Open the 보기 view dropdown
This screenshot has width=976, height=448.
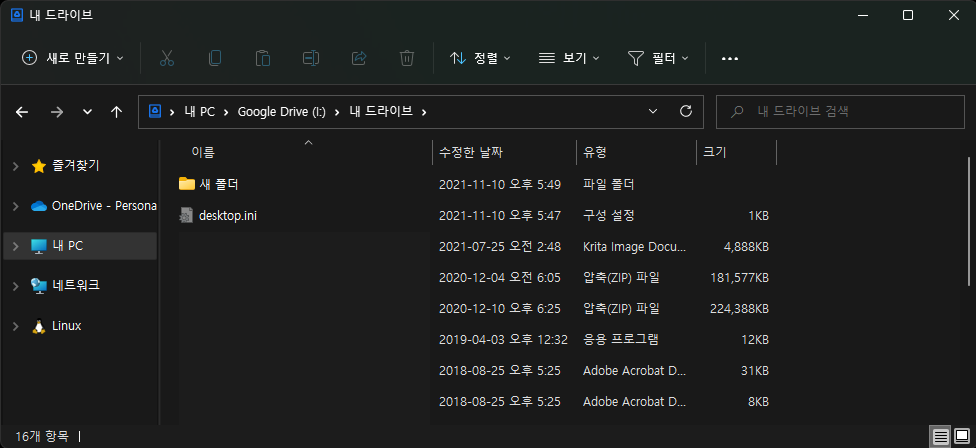[x=569, y=58]
